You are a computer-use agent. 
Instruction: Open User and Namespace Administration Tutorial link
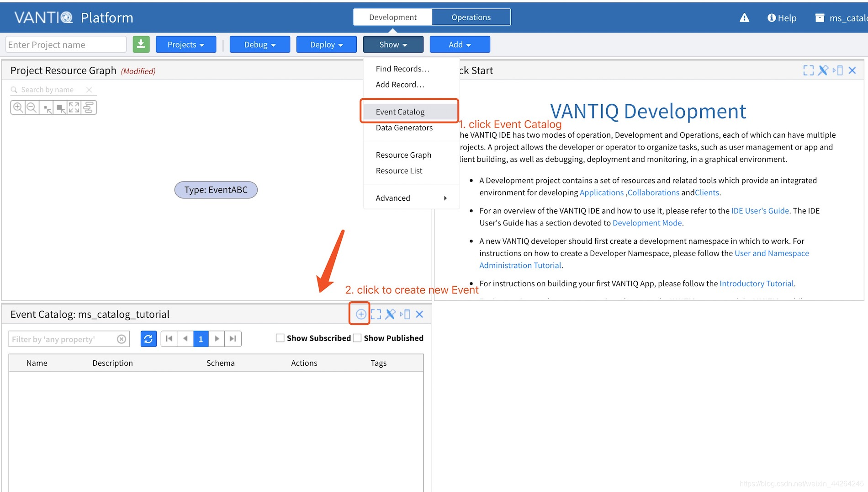pyautogui.click(x=772, y=253)
